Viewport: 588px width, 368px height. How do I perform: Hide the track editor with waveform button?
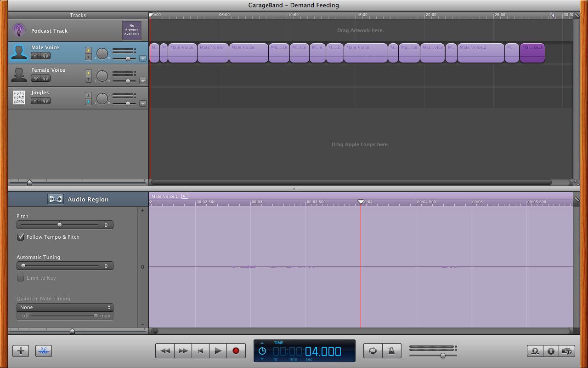44,351
